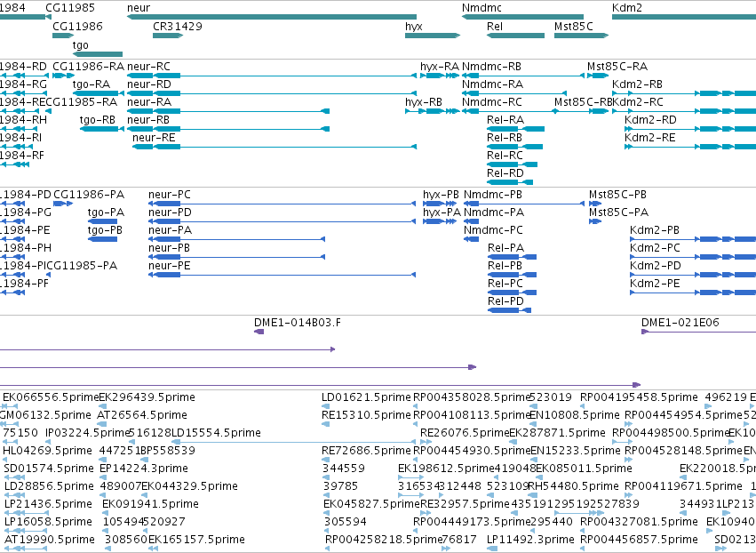Select transcript neur-RA label
This screenshot has height=553, width=756.
tap(149, 102)
